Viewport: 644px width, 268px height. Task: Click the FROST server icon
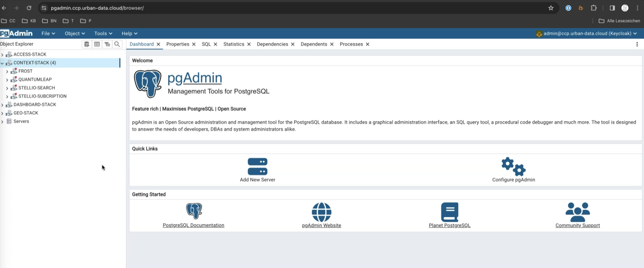[x=14, y=71]
